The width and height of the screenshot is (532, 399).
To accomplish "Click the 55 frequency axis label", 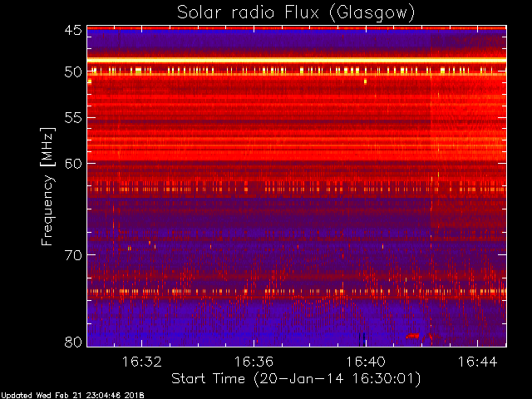I will click(73, 118).
